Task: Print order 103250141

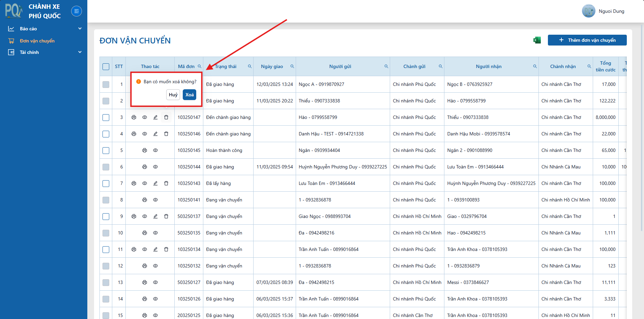Action: tap(145, 200)
